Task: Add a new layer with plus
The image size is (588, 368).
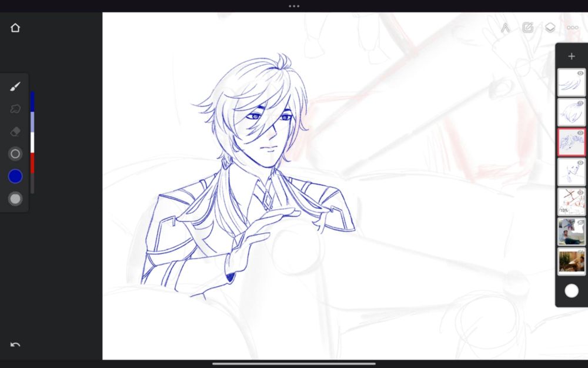Action: coord(572,57)
